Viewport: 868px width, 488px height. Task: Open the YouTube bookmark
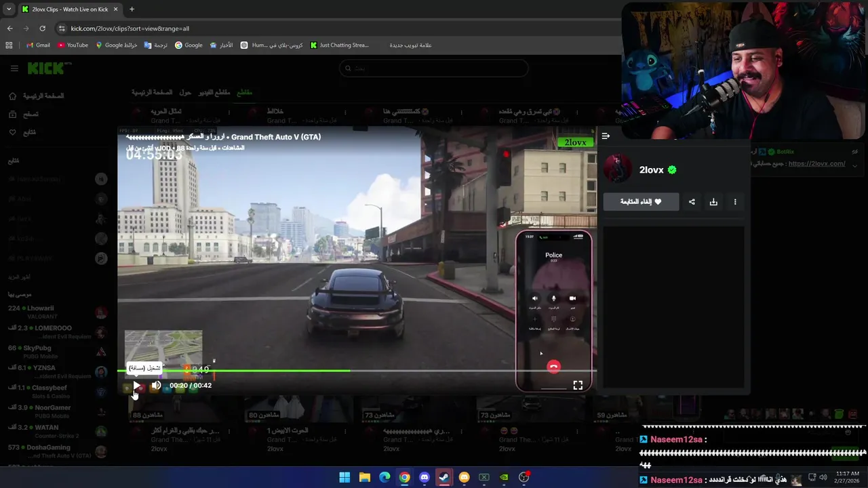(x=73, y=45)
